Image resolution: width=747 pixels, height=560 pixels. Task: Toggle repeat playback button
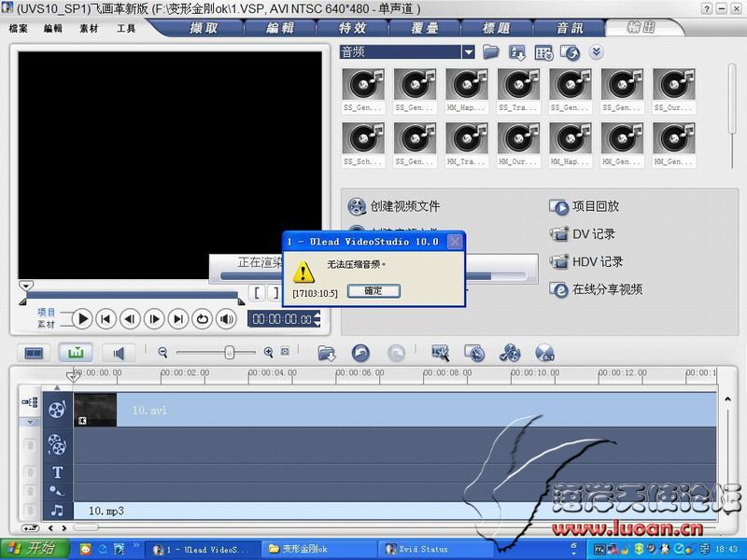[x=203, y=318]
